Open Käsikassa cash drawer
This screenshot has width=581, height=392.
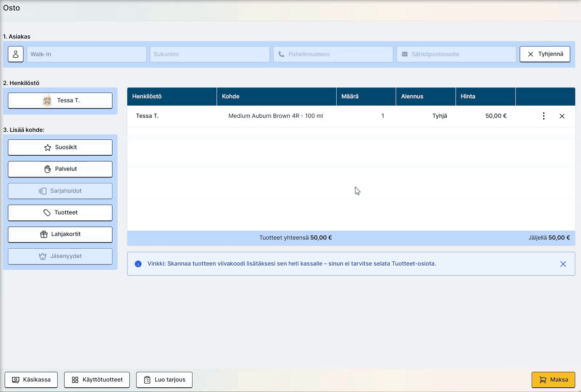pos(31,380)
